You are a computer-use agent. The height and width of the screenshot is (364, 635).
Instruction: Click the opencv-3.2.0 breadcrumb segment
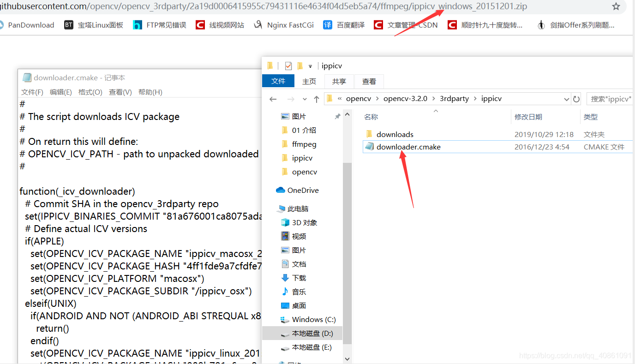[x=405, y=99]
